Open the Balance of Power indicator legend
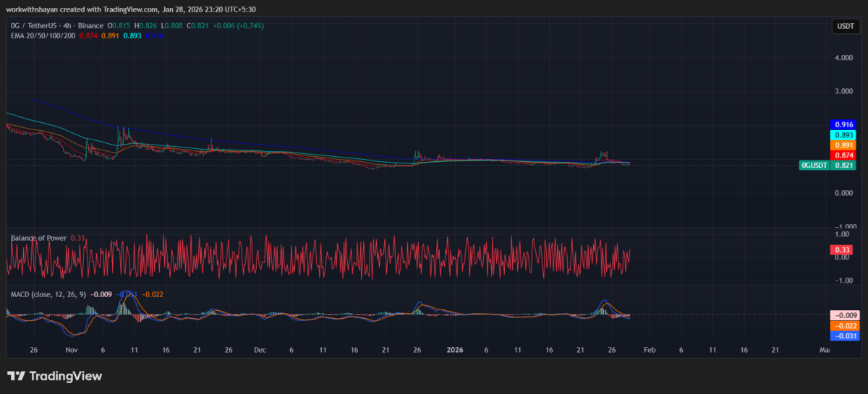The width and height of the screenshot is (868, 394). [x=38, y=238]
